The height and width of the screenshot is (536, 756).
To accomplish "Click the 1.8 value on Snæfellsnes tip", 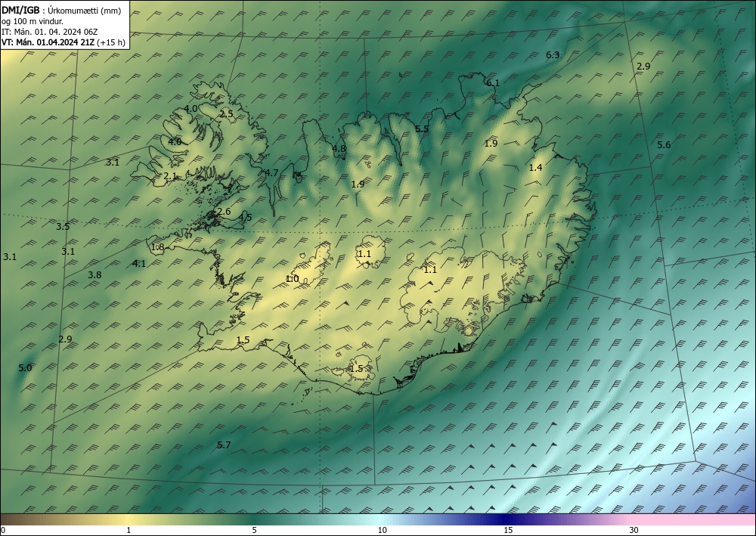I will click(x=158, y=246).
